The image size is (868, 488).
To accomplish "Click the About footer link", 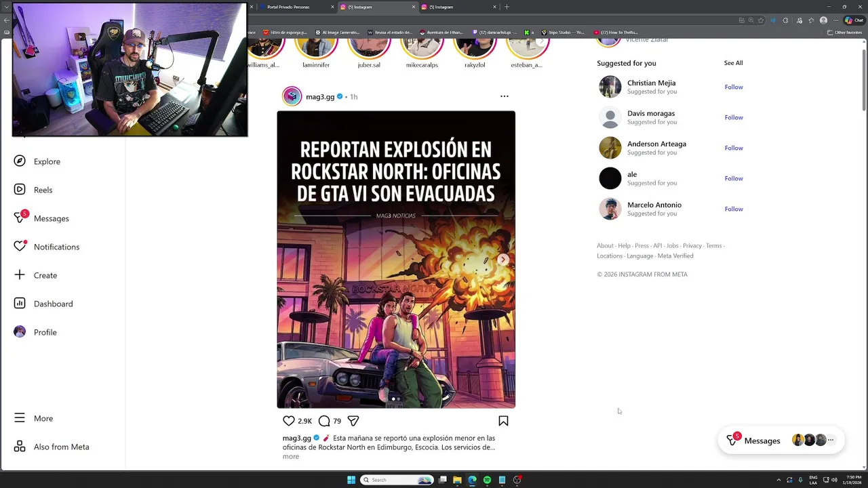I will [605, 245].
